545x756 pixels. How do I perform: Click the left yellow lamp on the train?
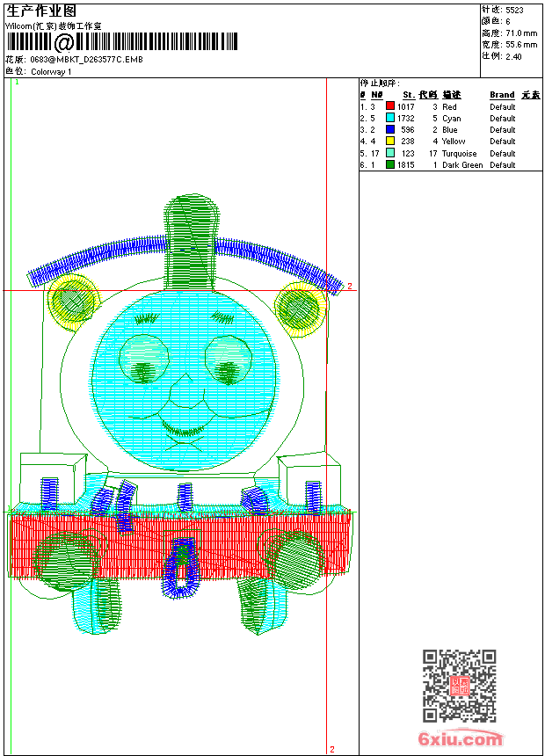pos(73,302)
